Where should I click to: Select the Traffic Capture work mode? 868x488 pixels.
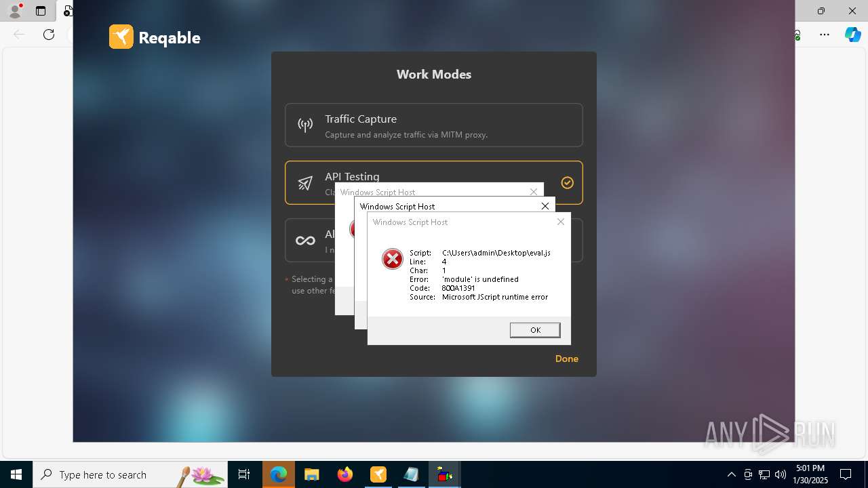434,125
